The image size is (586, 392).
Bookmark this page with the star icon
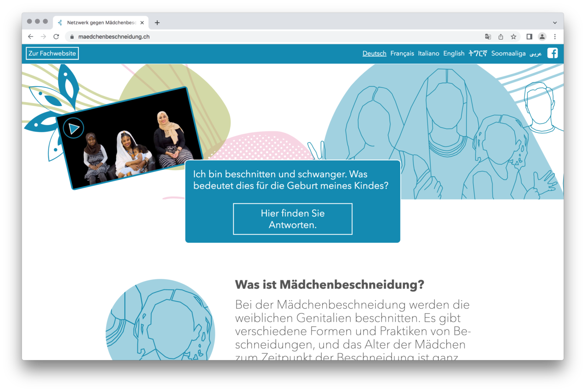click(x=513, y=36)
